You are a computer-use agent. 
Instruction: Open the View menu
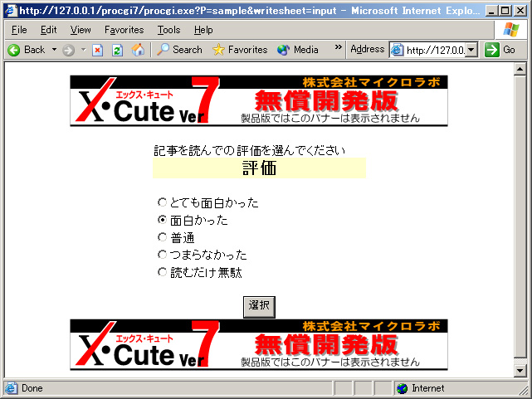point(81,30)
